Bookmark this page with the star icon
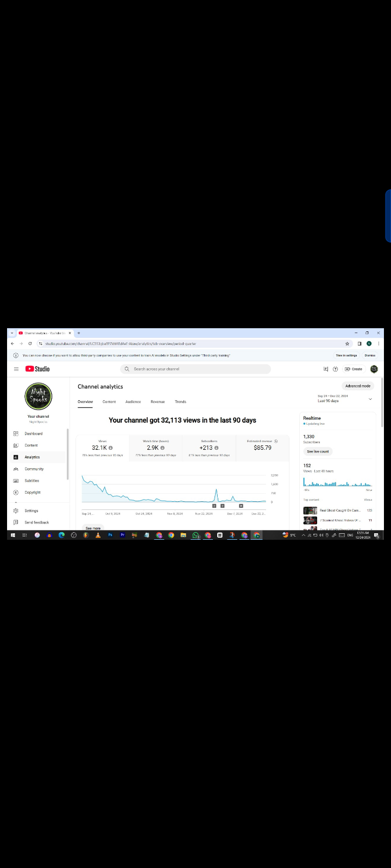This screenshot has width=391, height=868. tap(347, 343)
